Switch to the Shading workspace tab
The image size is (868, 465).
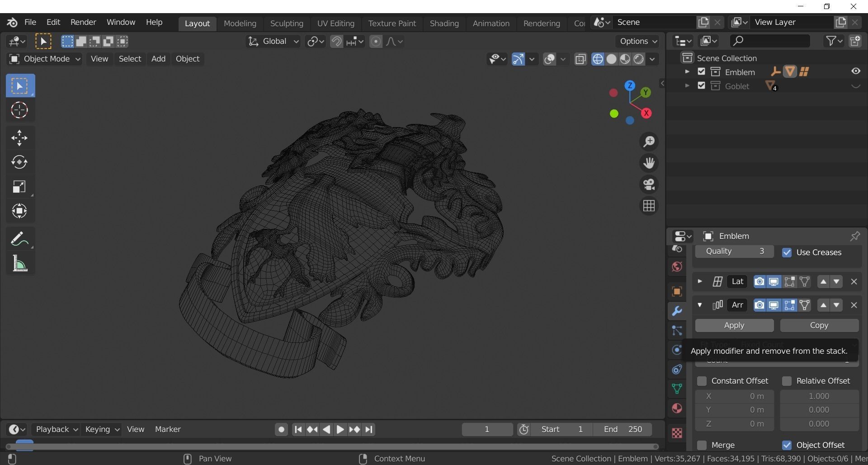444,23
